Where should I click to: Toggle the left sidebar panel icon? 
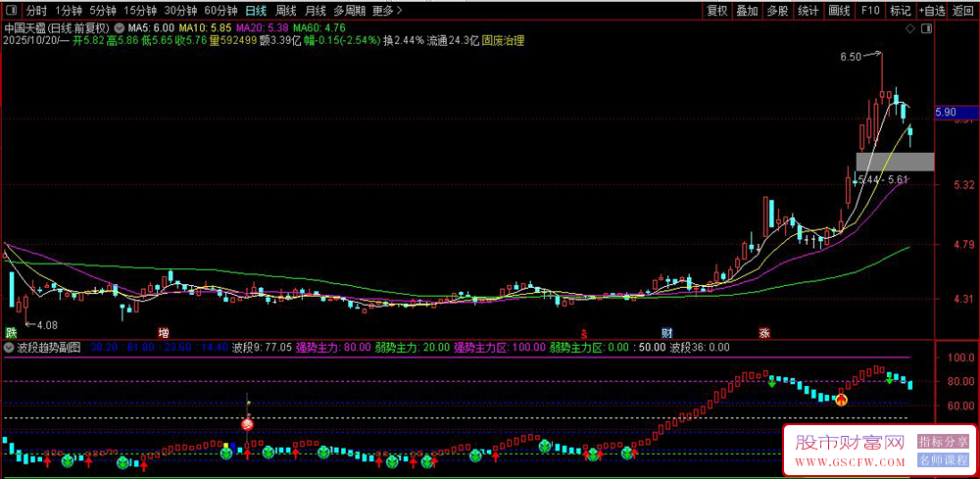[11, 10]
